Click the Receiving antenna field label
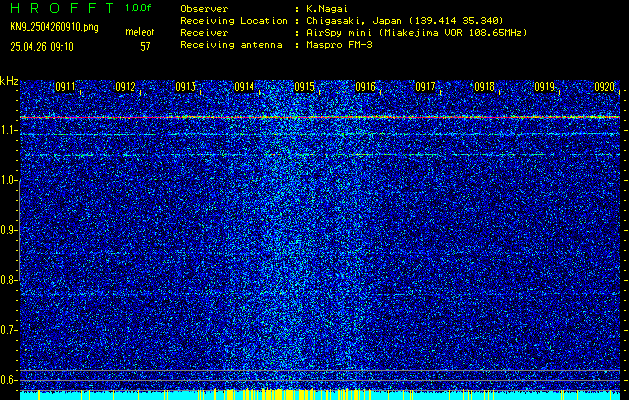This screenshot has width=629, height=400. click(231, 45)
